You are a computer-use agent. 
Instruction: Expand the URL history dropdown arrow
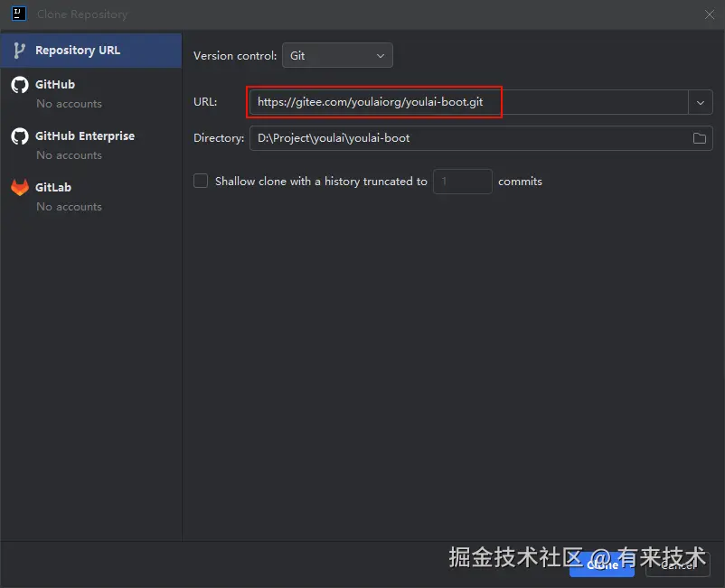point(700,103)
